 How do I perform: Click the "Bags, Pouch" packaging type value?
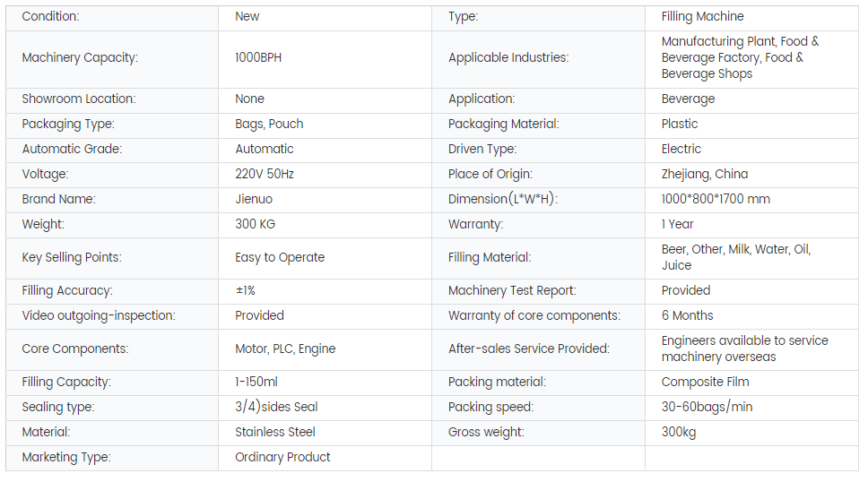click(x=269, y=124)
